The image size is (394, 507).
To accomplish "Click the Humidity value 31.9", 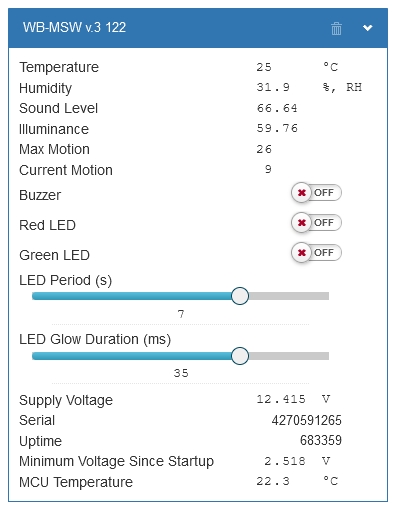I will pos(273,87).
